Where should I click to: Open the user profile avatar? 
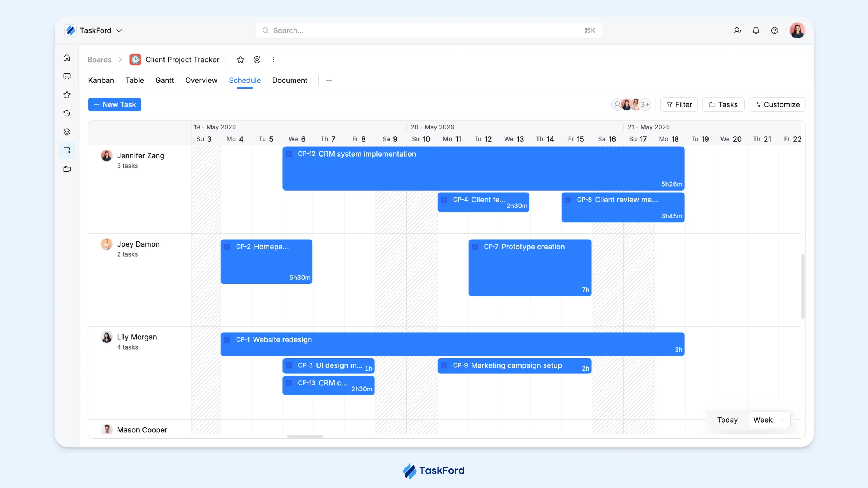(797, 30)
